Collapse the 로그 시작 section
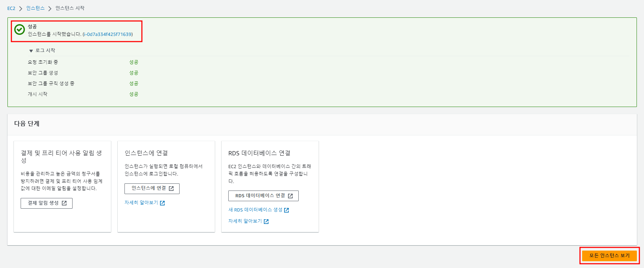 (x=42, y=50)
